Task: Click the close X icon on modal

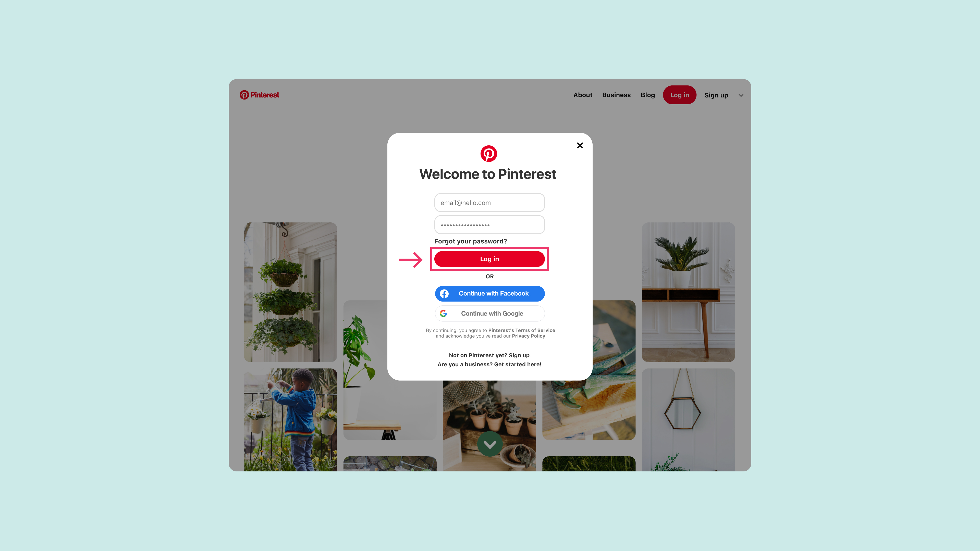Action: point(580,145)
